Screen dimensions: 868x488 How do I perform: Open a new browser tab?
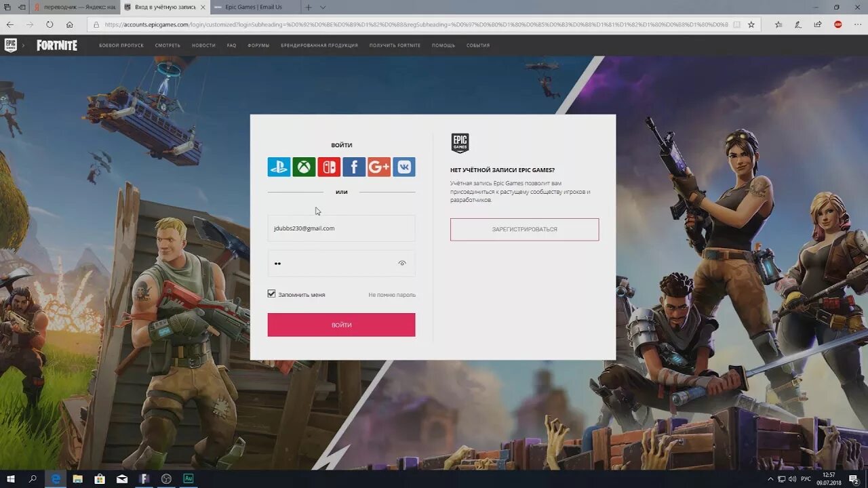309,7
